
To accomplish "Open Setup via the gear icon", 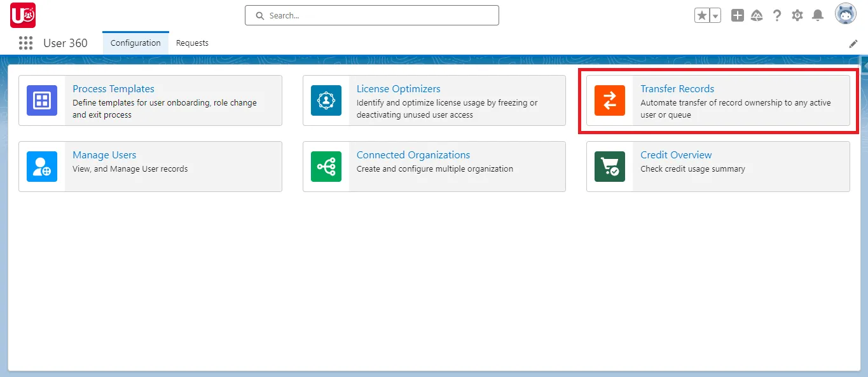I will 797,15.
